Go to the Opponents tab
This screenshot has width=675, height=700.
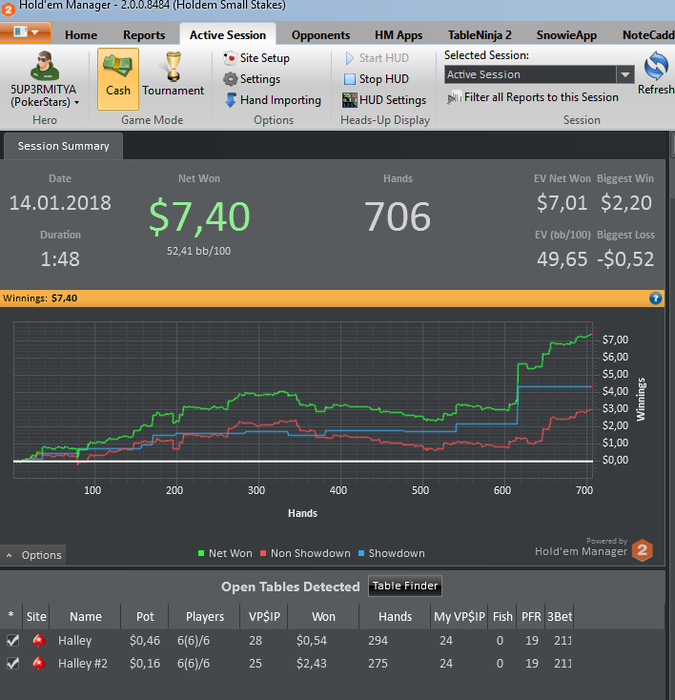(321, 35)
